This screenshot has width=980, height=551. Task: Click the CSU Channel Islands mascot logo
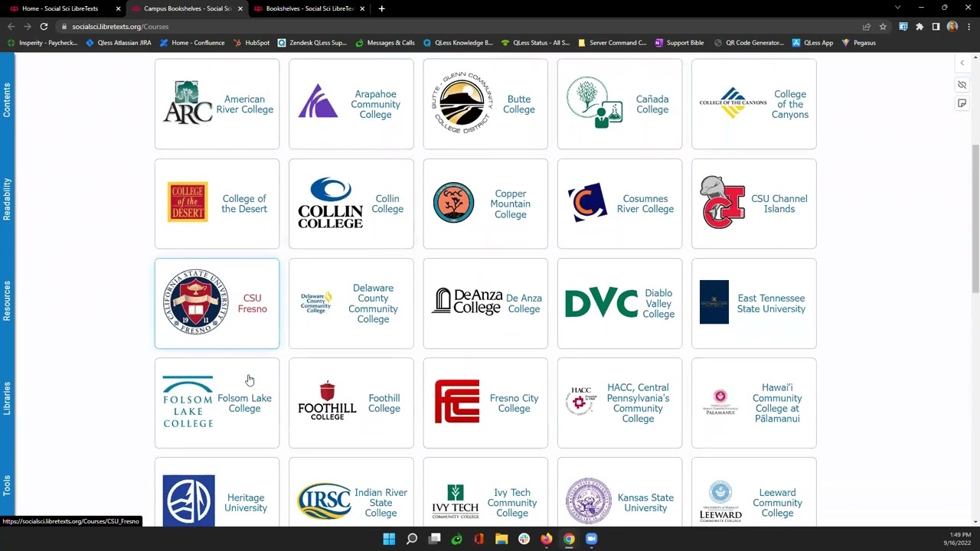723,203
